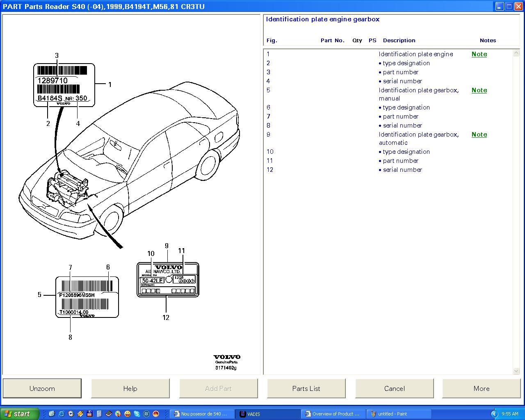Click the More button
The height and width of the screenshot is (420, 525).
tap(482, 388)
